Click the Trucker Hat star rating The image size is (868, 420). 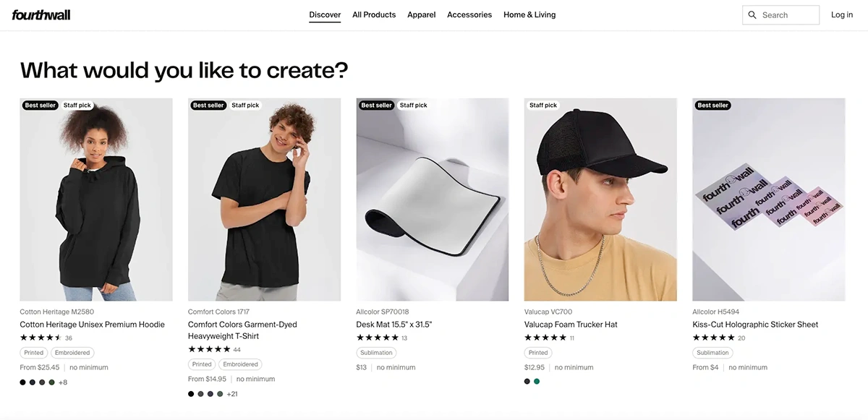[545, 338]
